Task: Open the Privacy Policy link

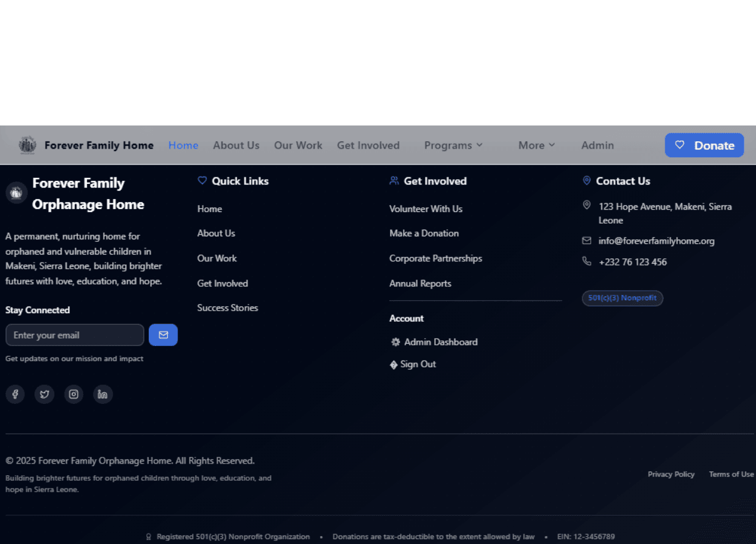Action: coord(671,474)
